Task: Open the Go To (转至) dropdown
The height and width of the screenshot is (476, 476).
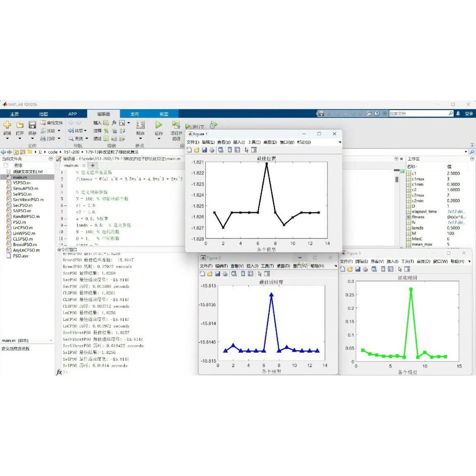Action: (x=85, y=131)
